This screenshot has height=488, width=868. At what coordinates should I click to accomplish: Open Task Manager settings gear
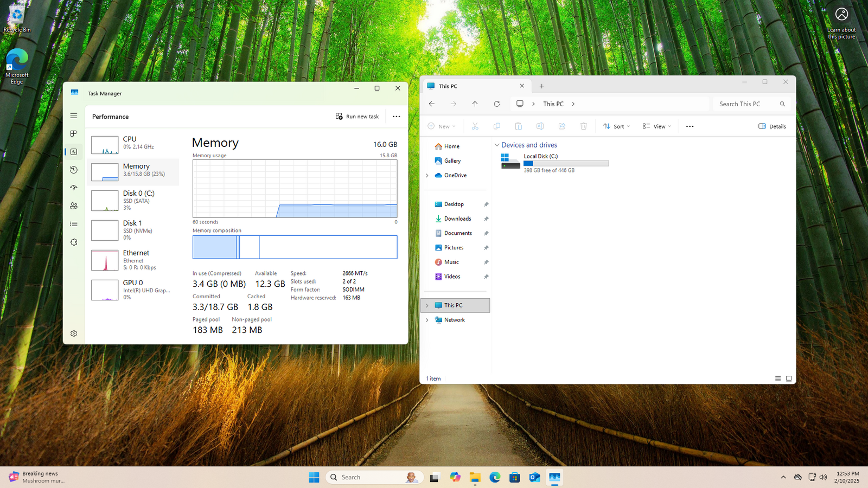tap(74, 333)
